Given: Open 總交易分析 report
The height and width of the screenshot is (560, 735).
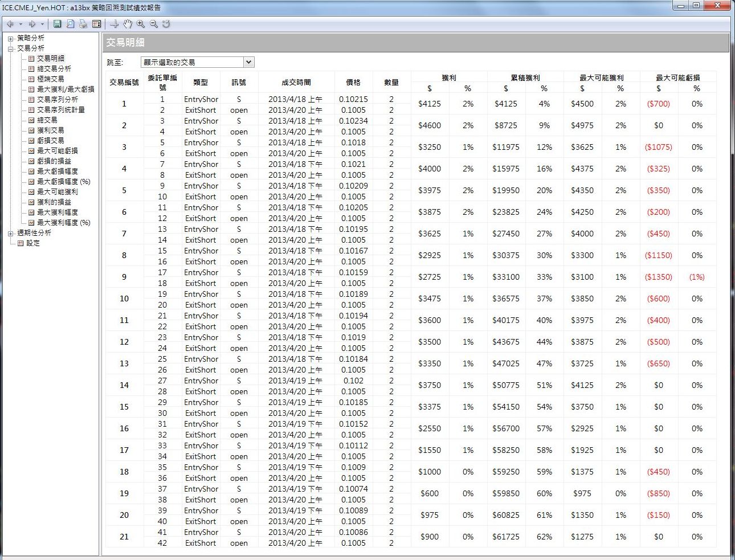Looking at the screenshot, I should click(x=54, y=69).
